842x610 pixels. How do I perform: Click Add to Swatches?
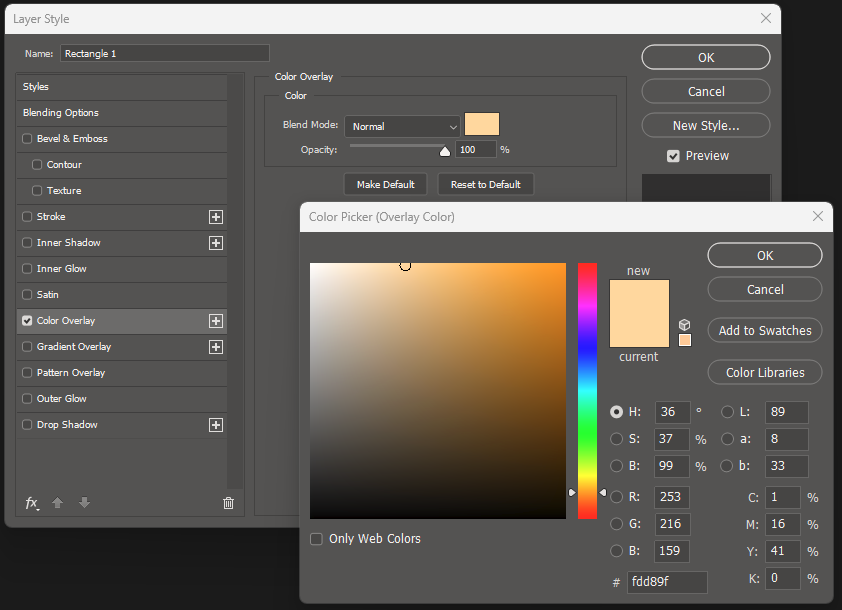(764, 330)
